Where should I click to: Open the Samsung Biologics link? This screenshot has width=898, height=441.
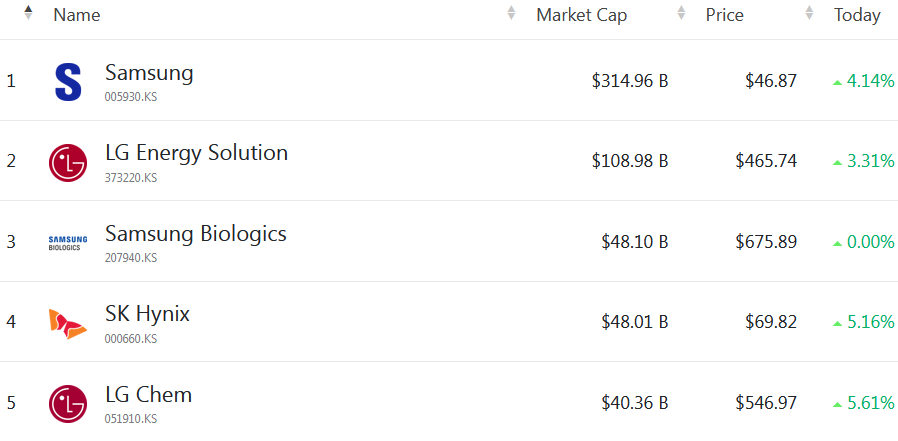pos(195,233)
